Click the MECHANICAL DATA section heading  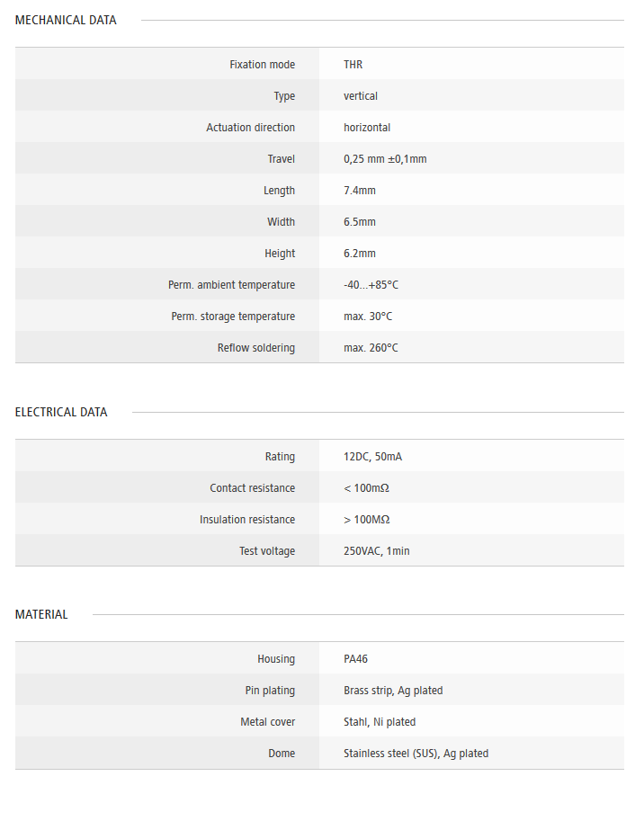click(x=66, y=20)
